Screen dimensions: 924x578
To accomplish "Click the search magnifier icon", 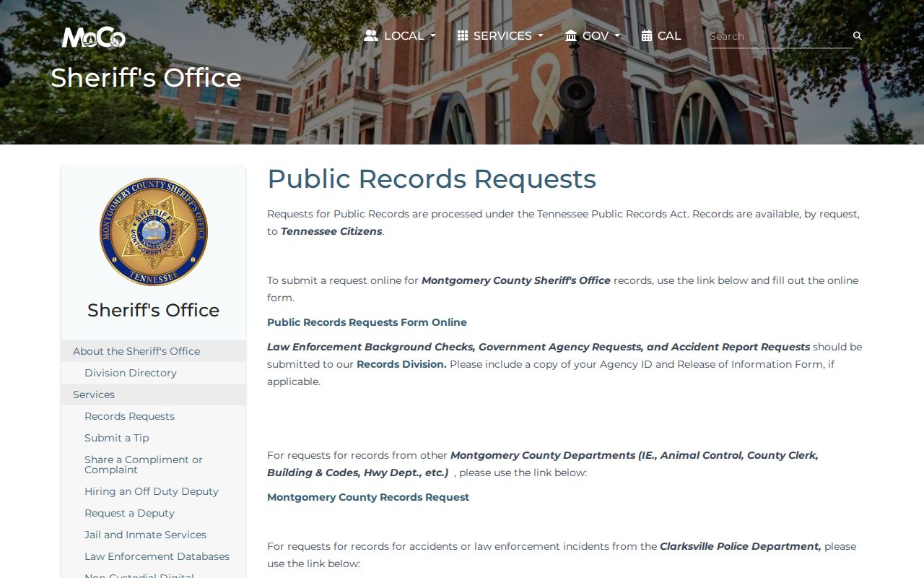I will 858,36.
